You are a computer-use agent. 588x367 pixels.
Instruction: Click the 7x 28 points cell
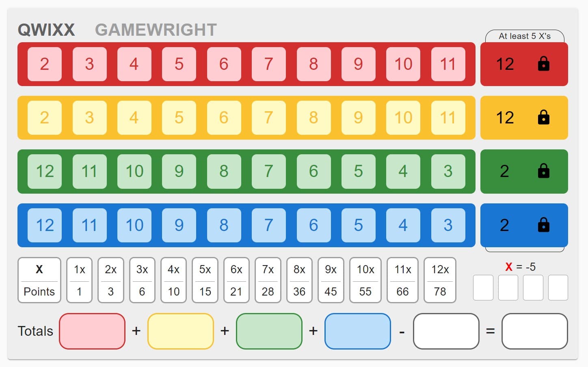[x=268, y=280]
